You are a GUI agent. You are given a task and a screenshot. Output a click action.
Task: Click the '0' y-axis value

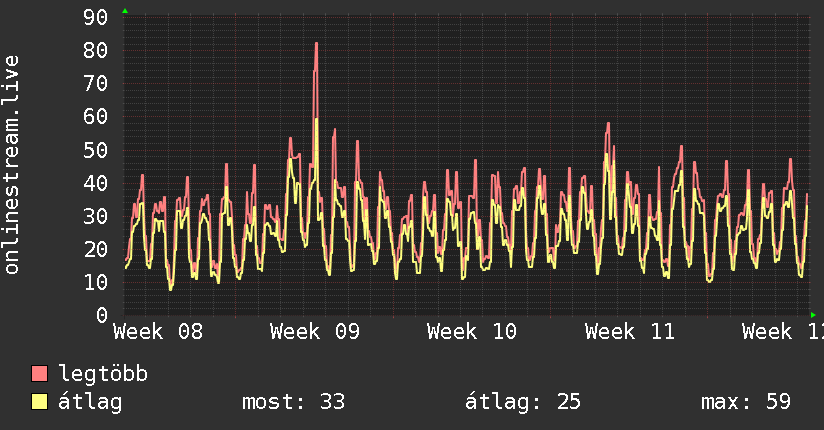click(102, 315)
